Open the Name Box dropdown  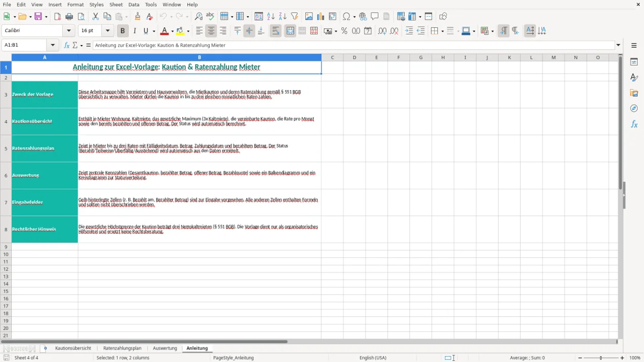[x=53, y=46]
